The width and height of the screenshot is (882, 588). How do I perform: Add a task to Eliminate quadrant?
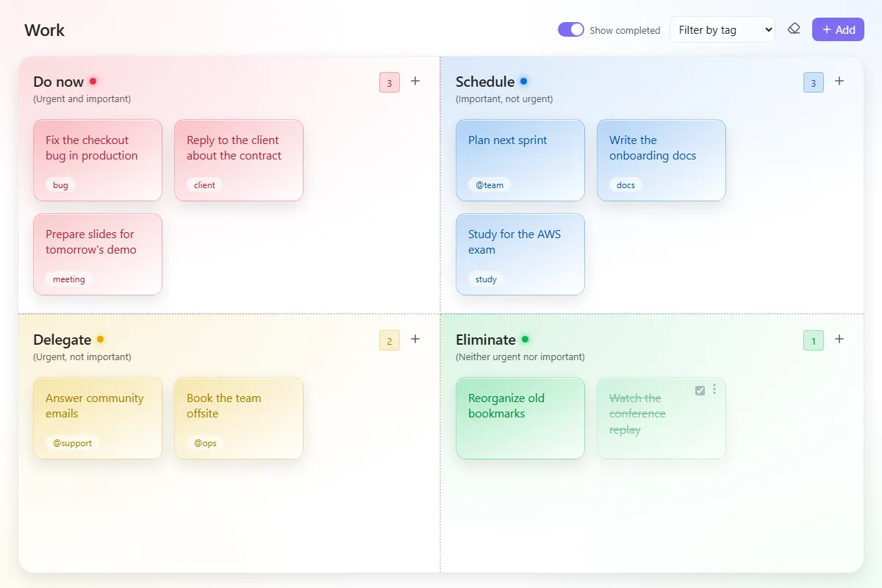click(839, 340)
